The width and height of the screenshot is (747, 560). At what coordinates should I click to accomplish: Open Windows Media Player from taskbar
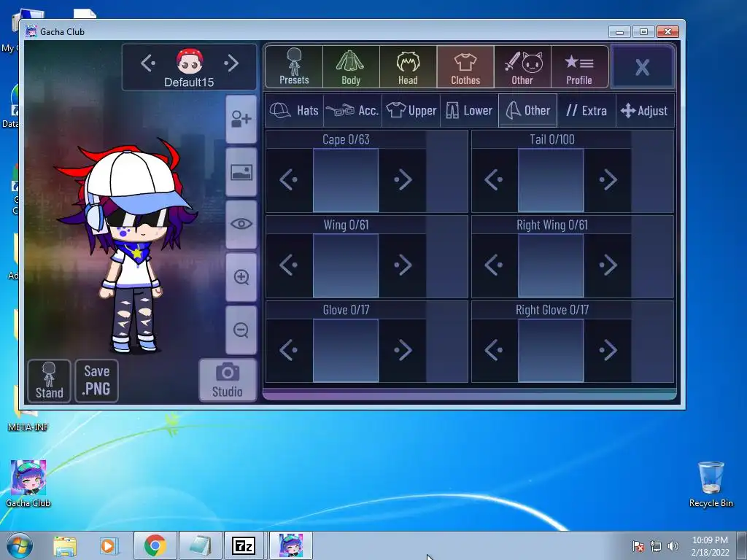coord(109,546)
